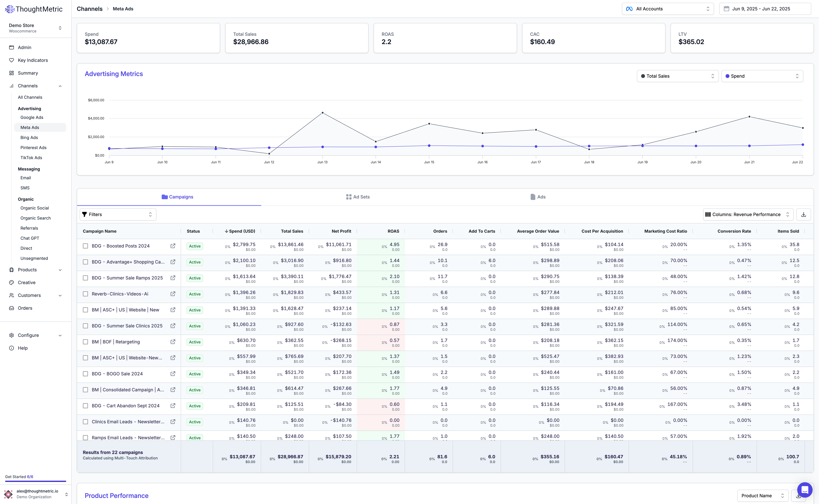The width and height of the screenshot is (819, 504).
Task: Check the BDG - Summer Sale Ramps 2025 row
Action: point(85,278)
